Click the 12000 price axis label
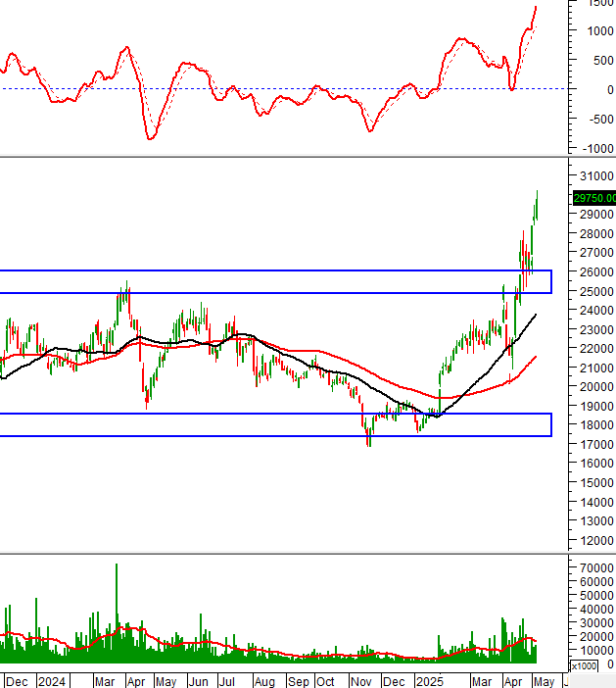 coord(596,541)
